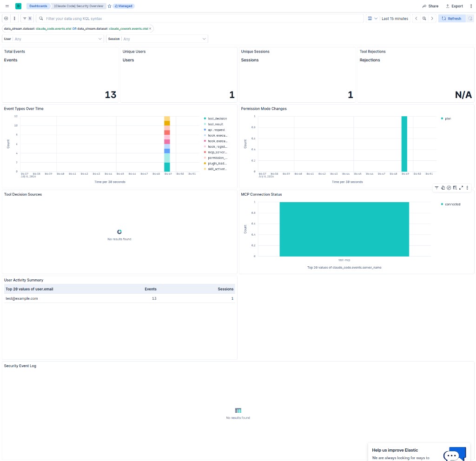The image size is (476, 461).
Task: Click the inspect icon in panel hover toolbar
Action: click(x=455, y=188)
